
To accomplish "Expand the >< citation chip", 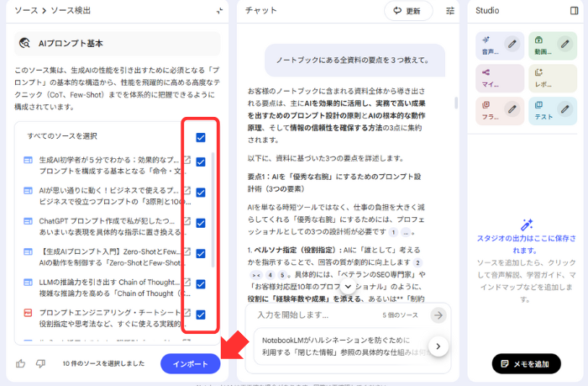I will (256, 275).
